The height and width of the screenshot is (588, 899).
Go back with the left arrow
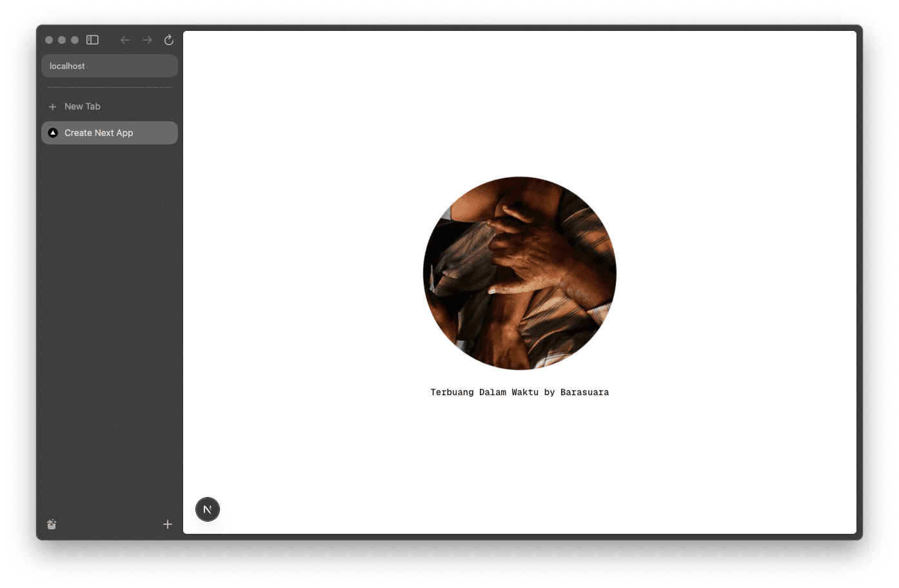coord(125,40)
